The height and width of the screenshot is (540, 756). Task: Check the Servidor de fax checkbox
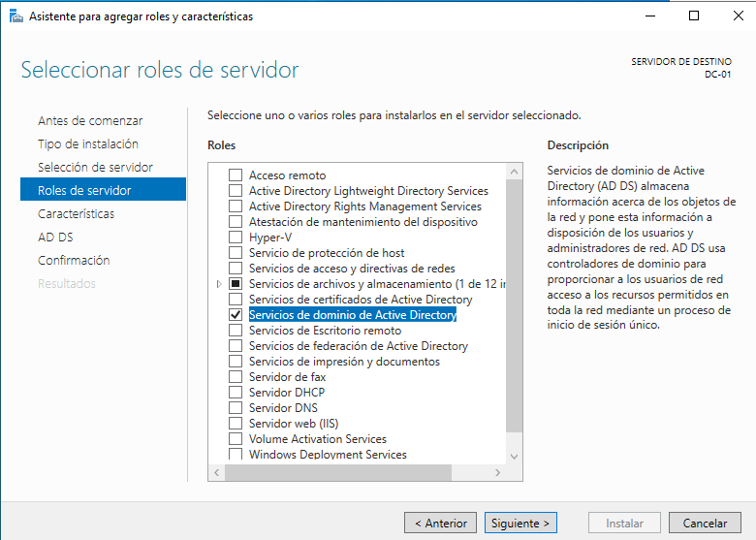click(236, 376)
